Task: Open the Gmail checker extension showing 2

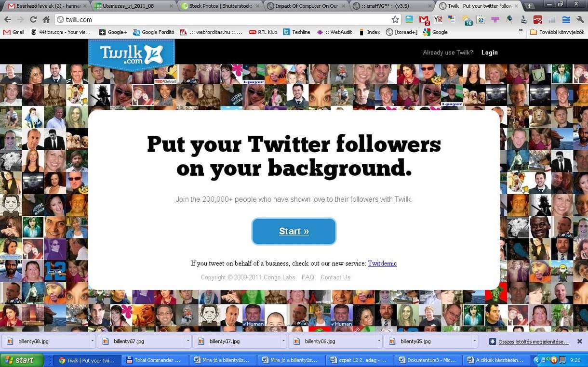Action: (424, 20)
